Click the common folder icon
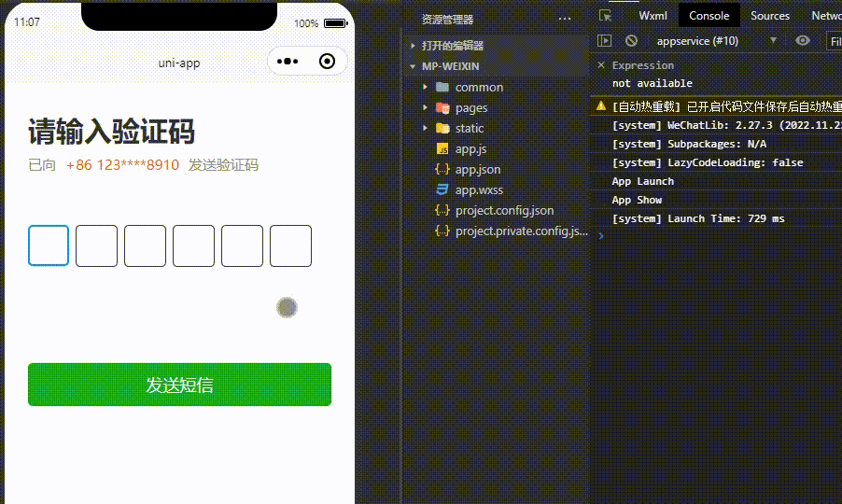 pos(442,87)
